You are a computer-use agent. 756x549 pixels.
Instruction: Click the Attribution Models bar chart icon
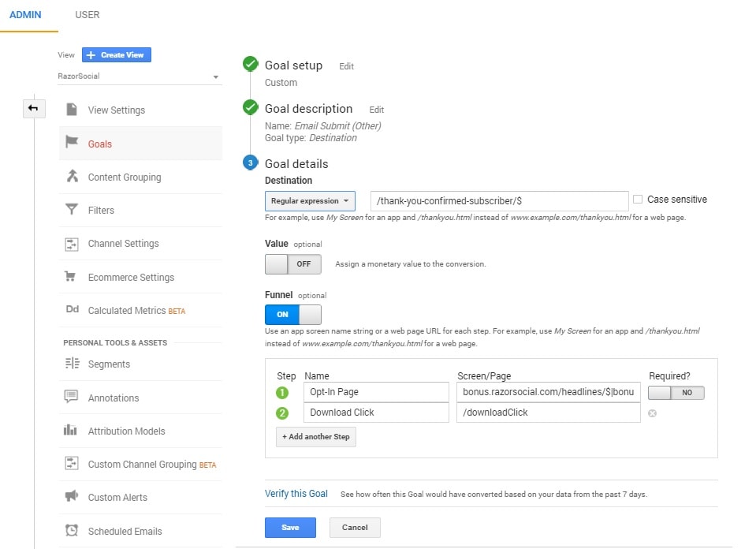point(72,431)
